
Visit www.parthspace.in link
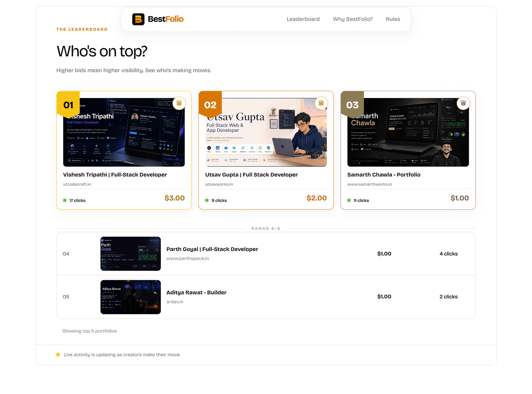tap(188, 258)
